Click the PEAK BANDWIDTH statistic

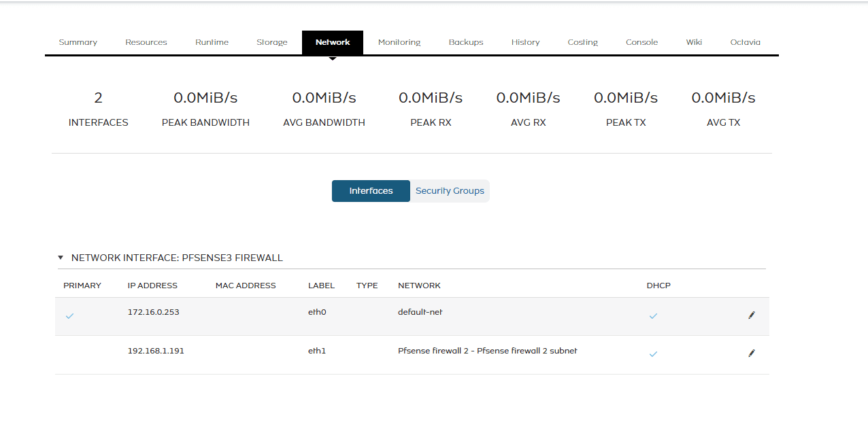pos(205,109)
